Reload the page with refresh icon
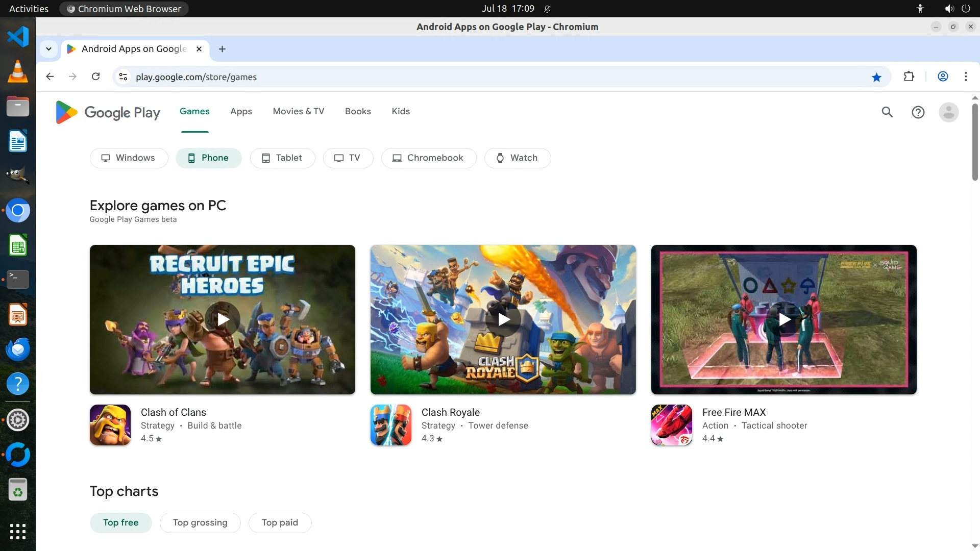This screenshot has width=980, height=551. (x=95, y=77)
